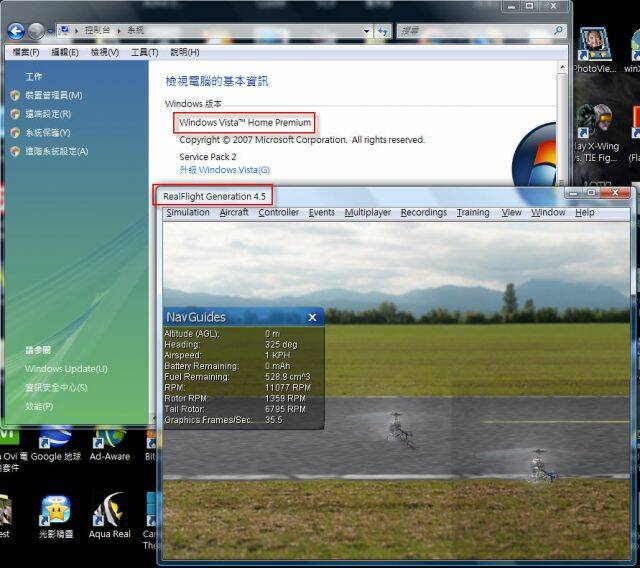Click the helicopter at runway right edge
Screen dimensions: 640x568
point(542,466)
